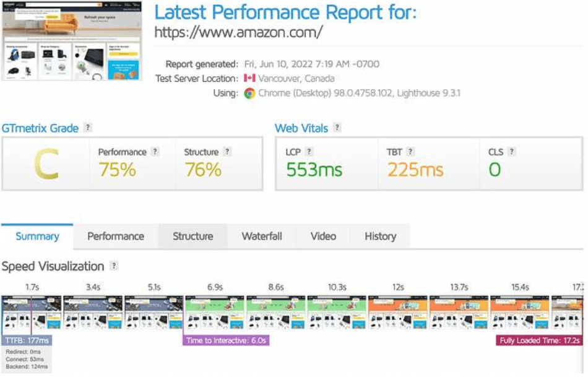This screenshot has height=379, width=588.
Task: Click the Latest Performance Report for heading
Action: tap(285, 12)
